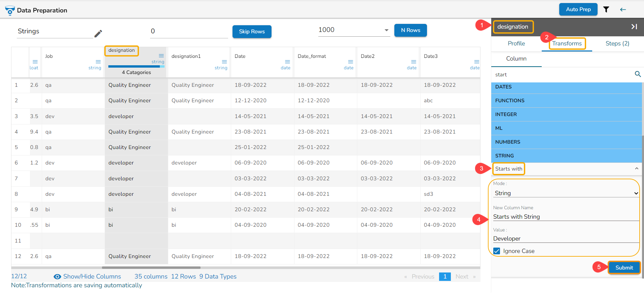
Task: Open the Date_format column menu icon
Action: click(351, 62)
